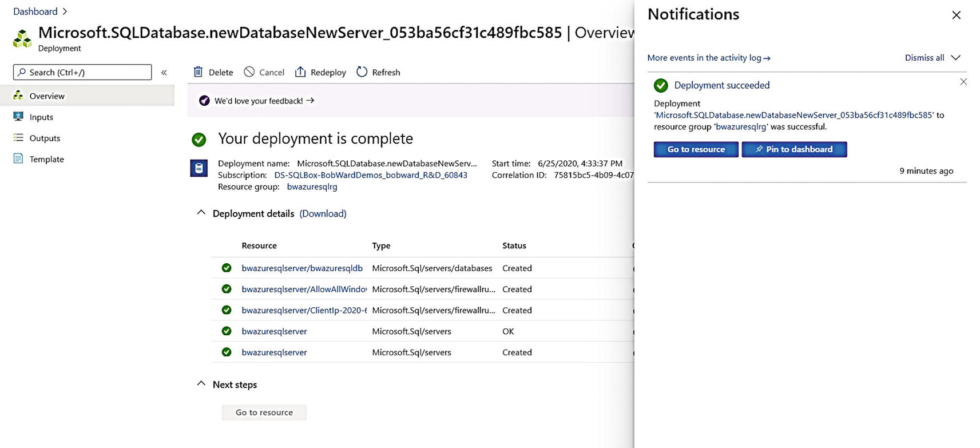Open the deployment name link in the notification

coord(794,115)
